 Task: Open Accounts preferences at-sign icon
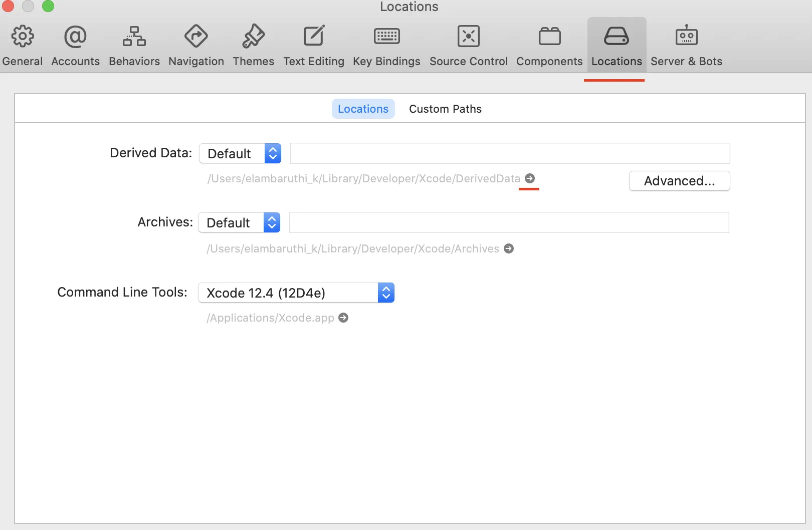pos(75,37)
